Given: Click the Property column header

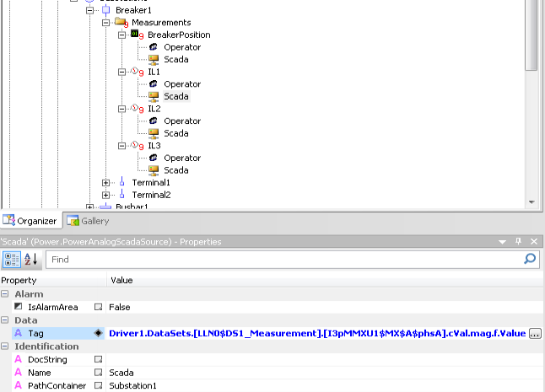Looking at the screenshot, I should click(x=53, y=280).
